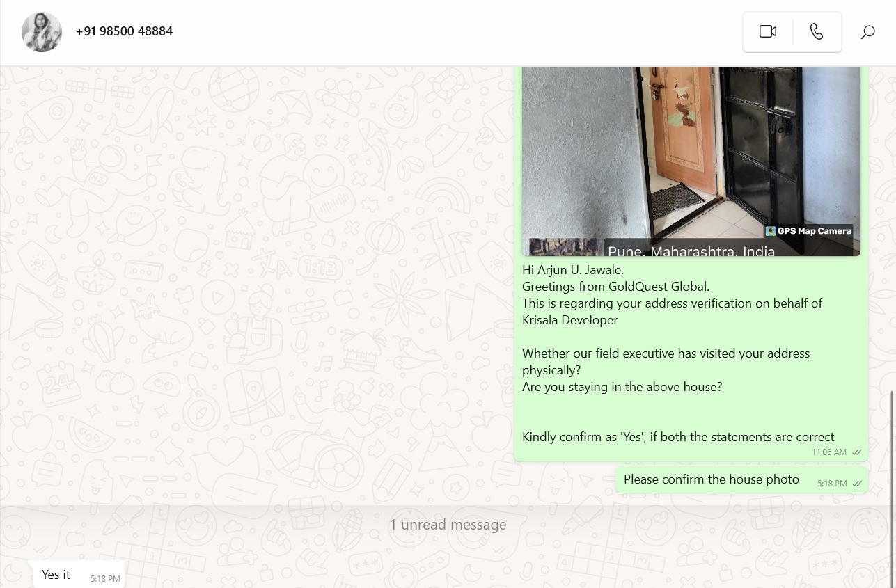Start a video call with this contact
The height and width of the screenshot is (588, 896).
[767, 31]
